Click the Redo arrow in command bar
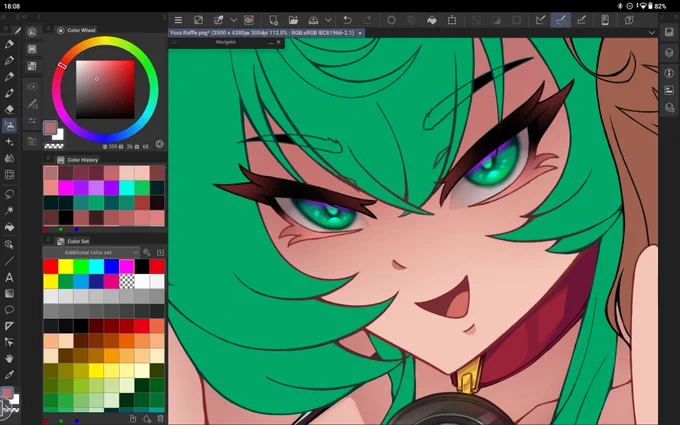Viewport: 680px width, 425px height. click(x=367, y=20)
